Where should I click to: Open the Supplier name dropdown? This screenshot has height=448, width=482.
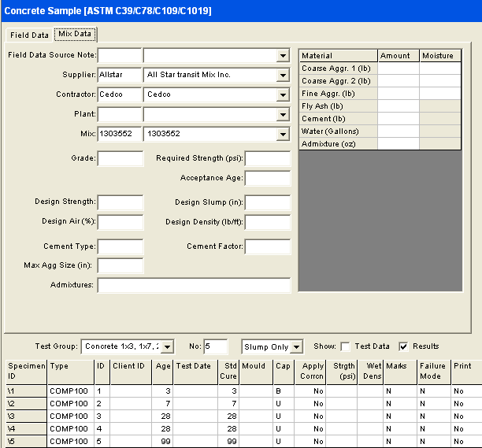pyautogui.click(x=283, y=76)
